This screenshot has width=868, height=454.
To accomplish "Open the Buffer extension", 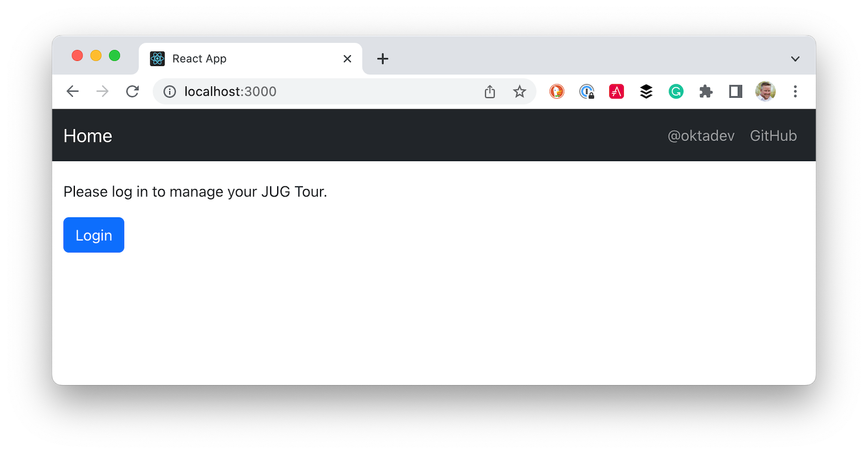I will 646,91.
